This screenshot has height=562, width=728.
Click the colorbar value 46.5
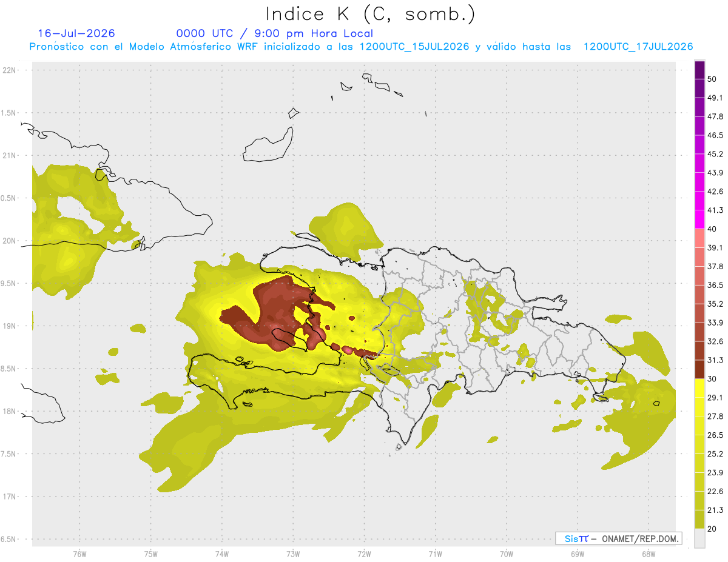click(715, 135)
